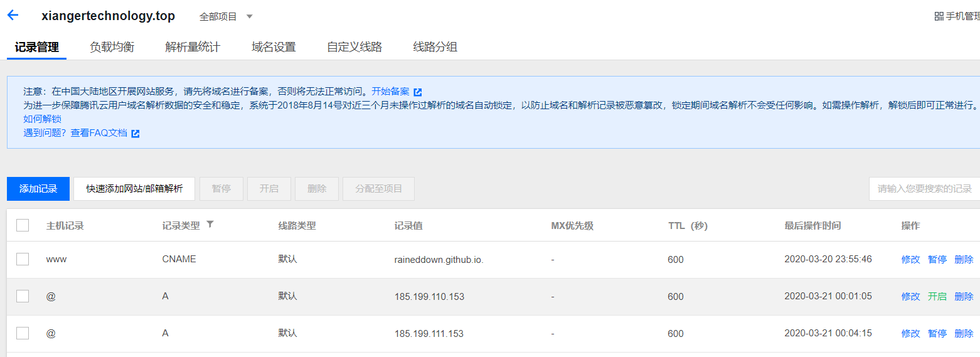
Task: Click external link icon after 查看FAQ文档
Action: [136, 133]
